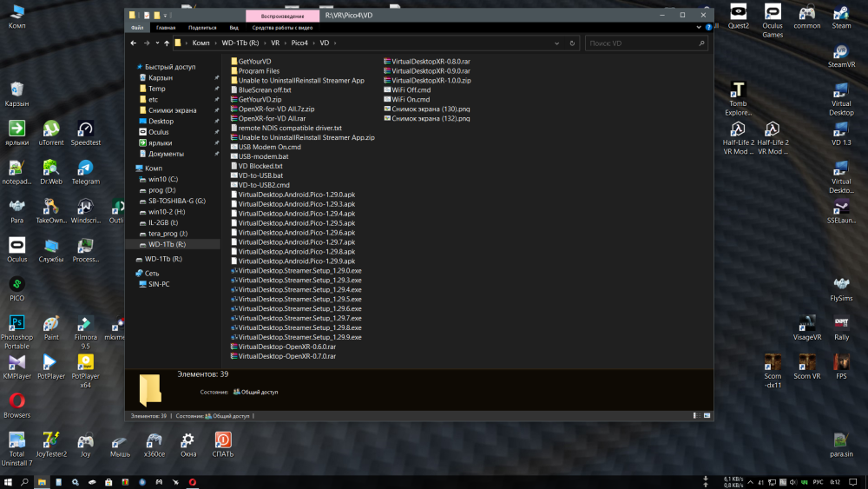The height and width of the screenshot is (489, 868).
Task: Select SB-TOSHIBA-G (G:) drive
Action: 176,201
